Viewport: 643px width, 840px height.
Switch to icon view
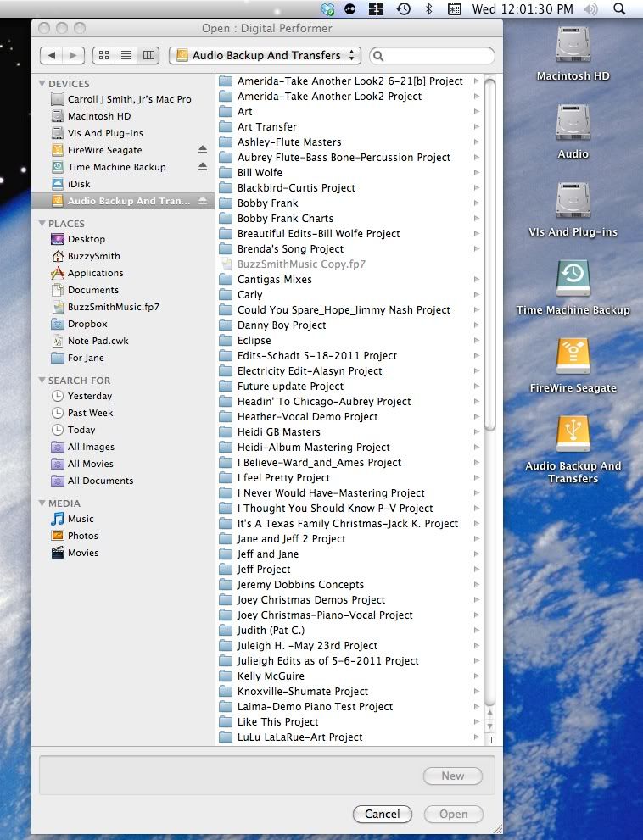(x=104, y=55)
